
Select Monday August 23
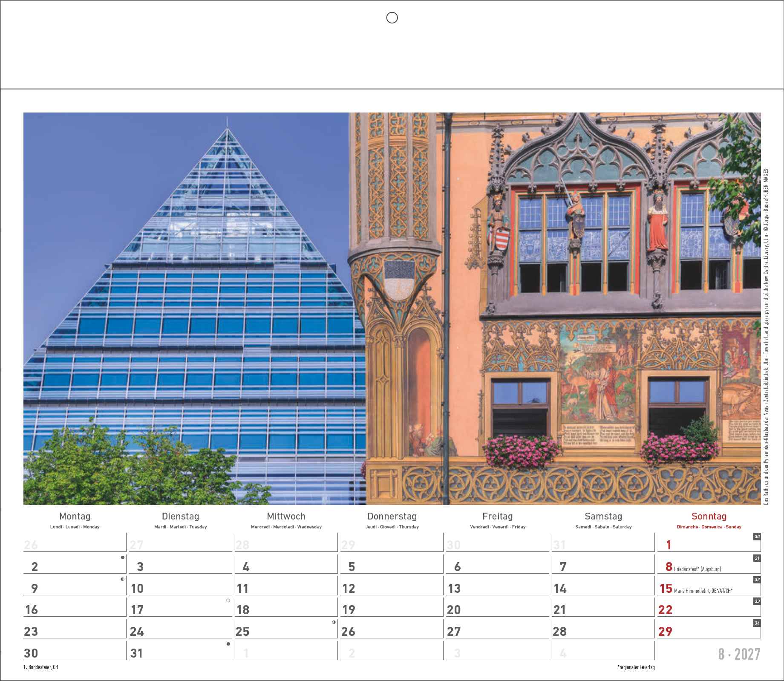32,632
